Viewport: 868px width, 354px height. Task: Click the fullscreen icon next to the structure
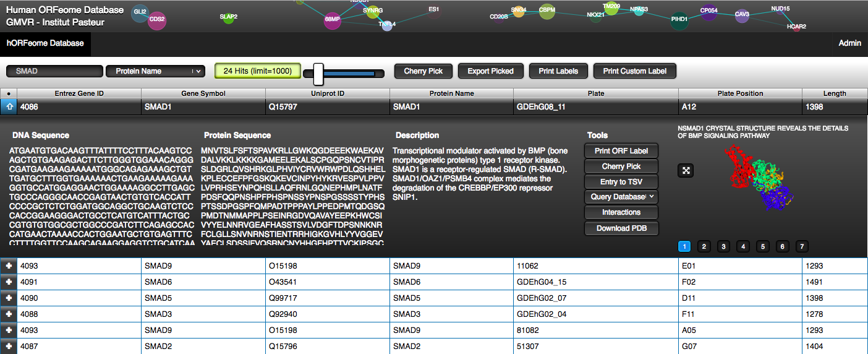(x=684, y=170)
